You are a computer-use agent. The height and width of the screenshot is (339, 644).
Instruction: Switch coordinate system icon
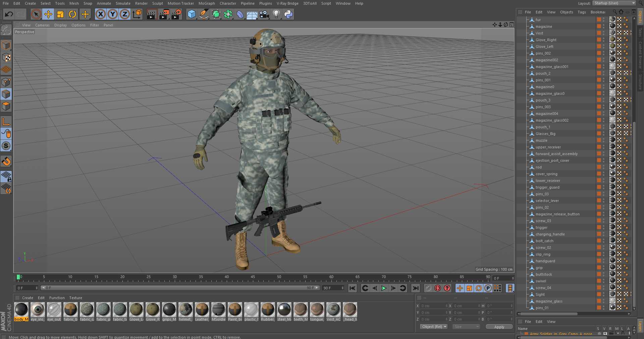(137, 14)
